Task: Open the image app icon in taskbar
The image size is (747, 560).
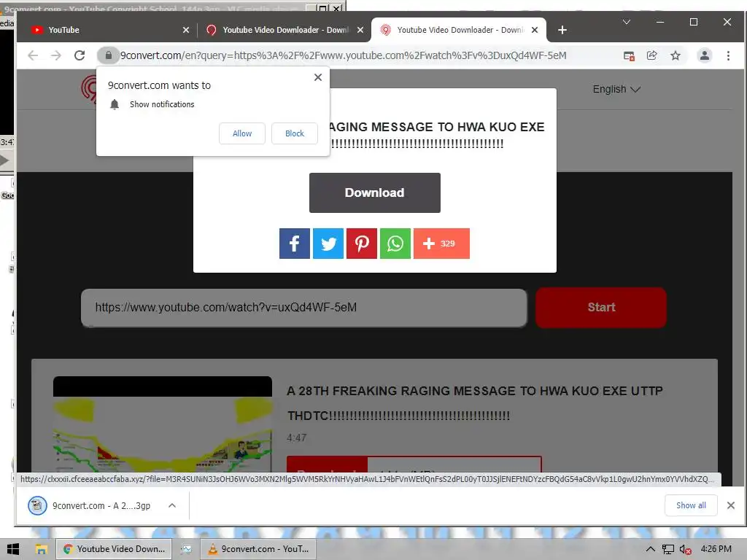Action: (x=186, y=549)
